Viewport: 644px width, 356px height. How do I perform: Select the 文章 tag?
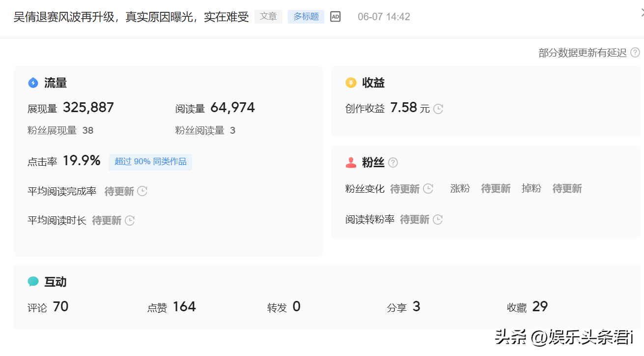point(268,17)
